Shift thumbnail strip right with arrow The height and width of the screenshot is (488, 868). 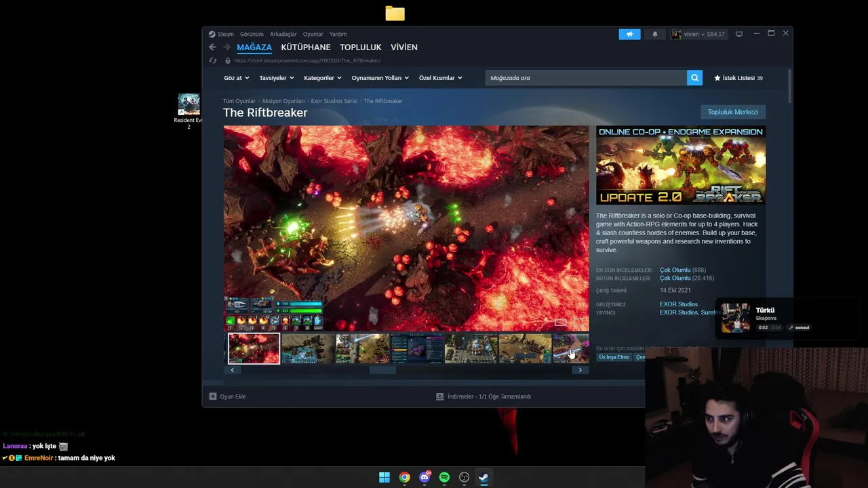(580, 370)
